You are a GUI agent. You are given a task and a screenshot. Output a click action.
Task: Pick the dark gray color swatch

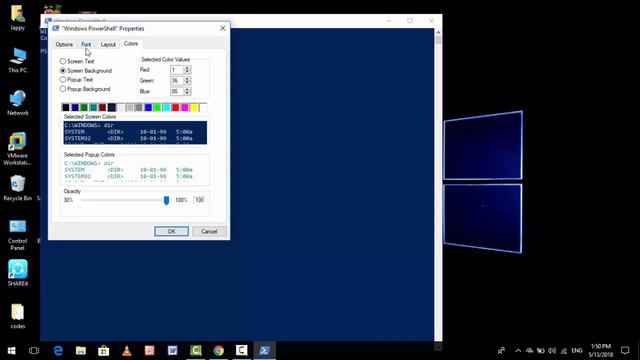point(139,107)
